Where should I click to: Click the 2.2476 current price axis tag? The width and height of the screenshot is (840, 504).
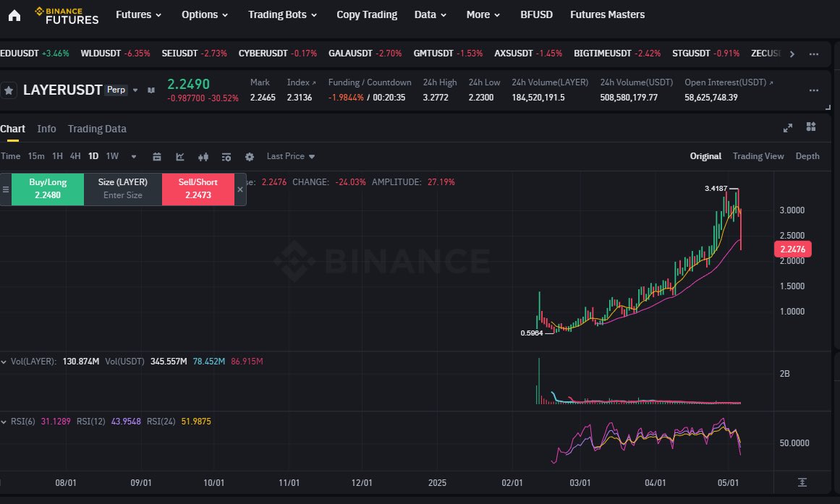pos(793,249)
